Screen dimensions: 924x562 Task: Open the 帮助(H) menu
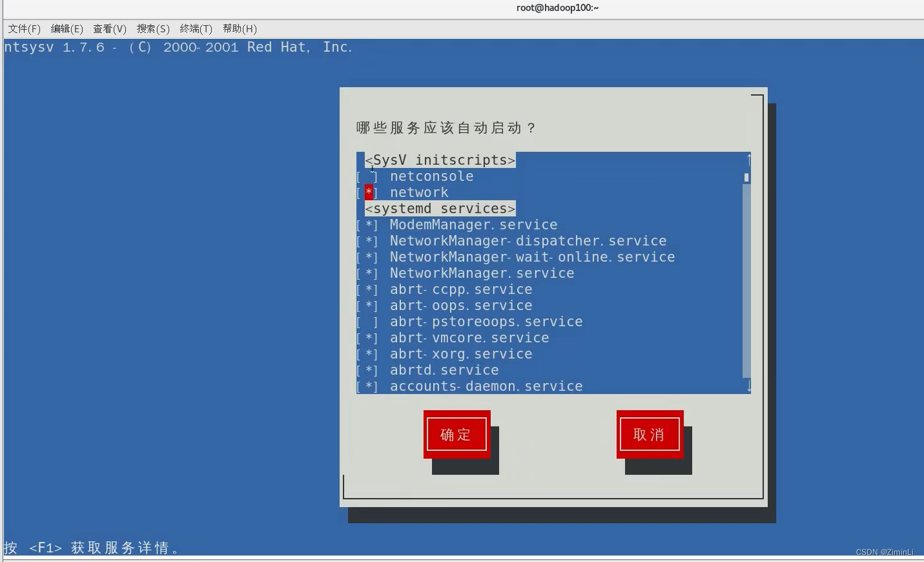(x=240, y=29)
